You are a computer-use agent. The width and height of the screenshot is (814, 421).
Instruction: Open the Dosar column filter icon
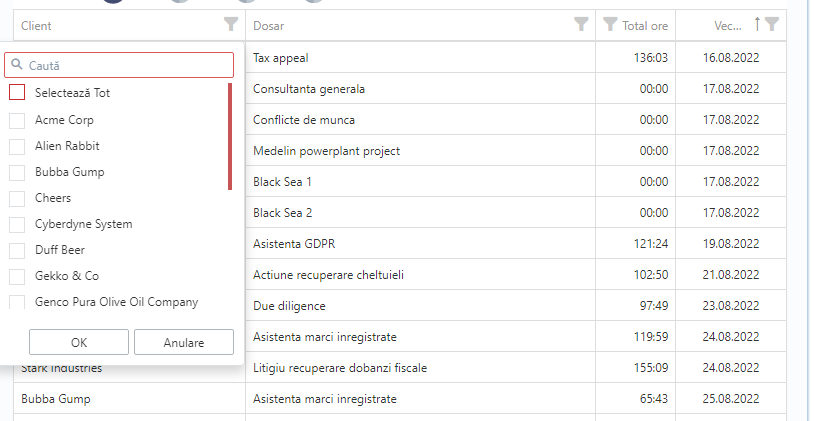tap(581, 24)
